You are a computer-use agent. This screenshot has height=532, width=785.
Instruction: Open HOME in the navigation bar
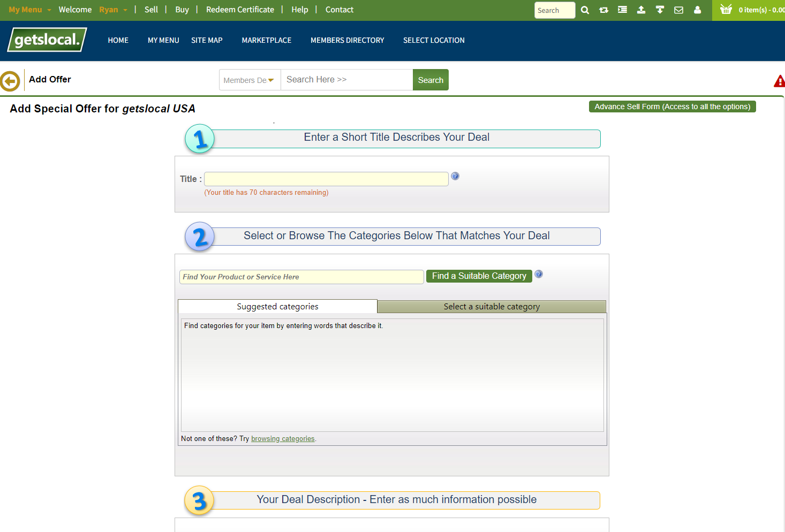(x=118, y=40)
